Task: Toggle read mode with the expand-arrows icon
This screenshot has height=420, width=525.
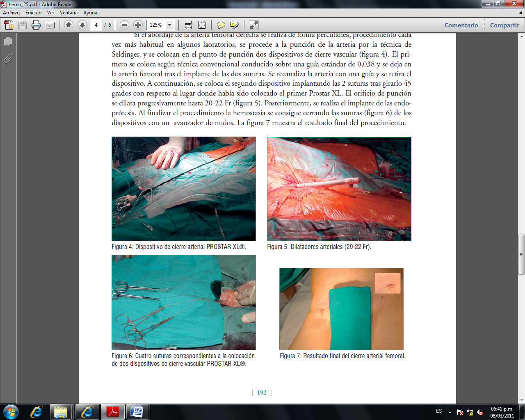Action: point(254,25)
